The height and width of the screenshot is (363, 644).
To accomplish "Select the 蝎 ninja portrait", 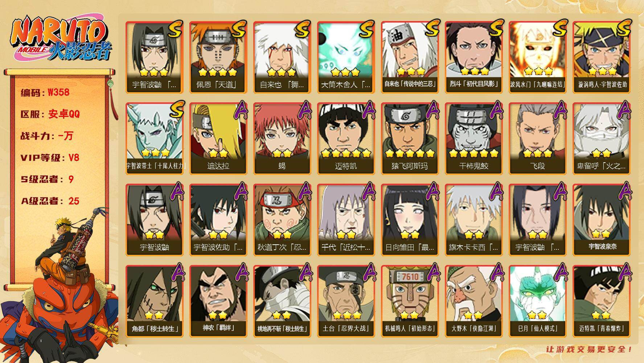I will (282, 138).
